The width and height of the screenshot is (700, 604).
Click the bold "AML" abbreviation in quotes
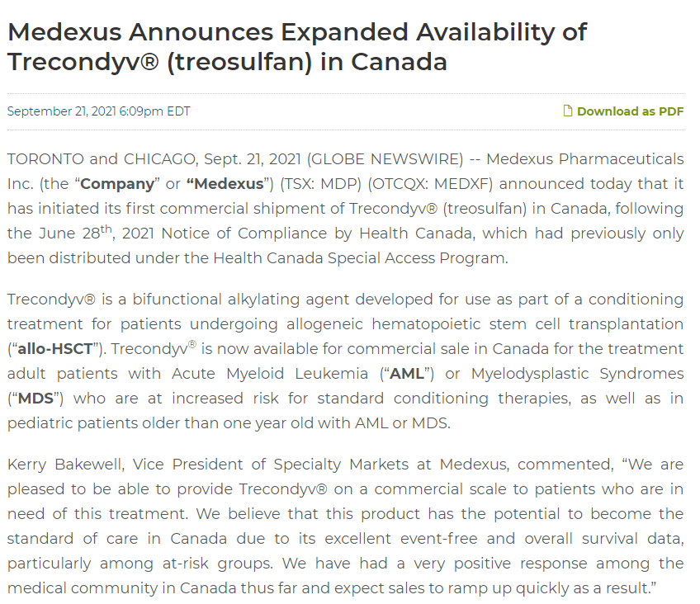[407, 373]
